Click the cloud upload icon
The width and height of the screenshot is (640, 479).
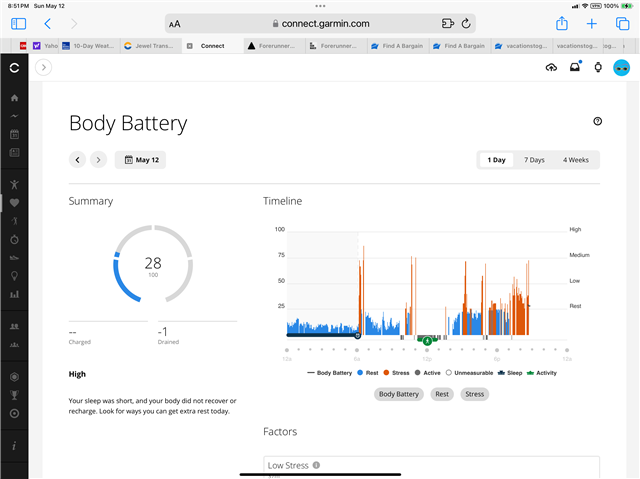pos(551,67)
